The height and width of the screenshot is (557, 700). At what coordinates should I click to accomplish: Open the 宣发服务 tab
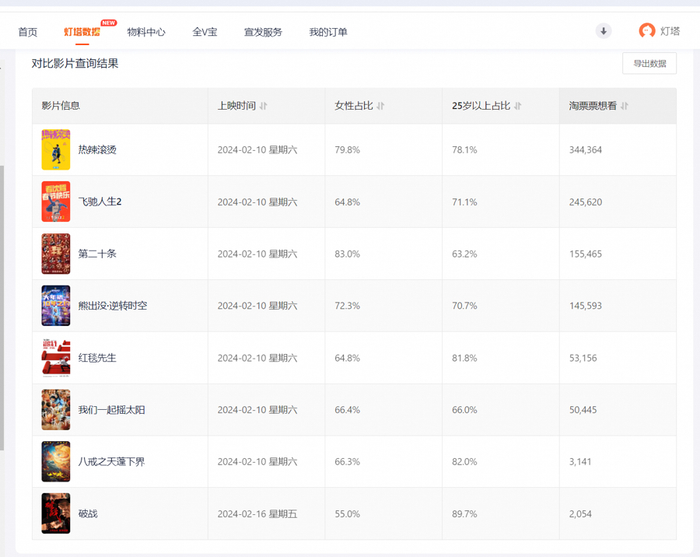point(263,32)
